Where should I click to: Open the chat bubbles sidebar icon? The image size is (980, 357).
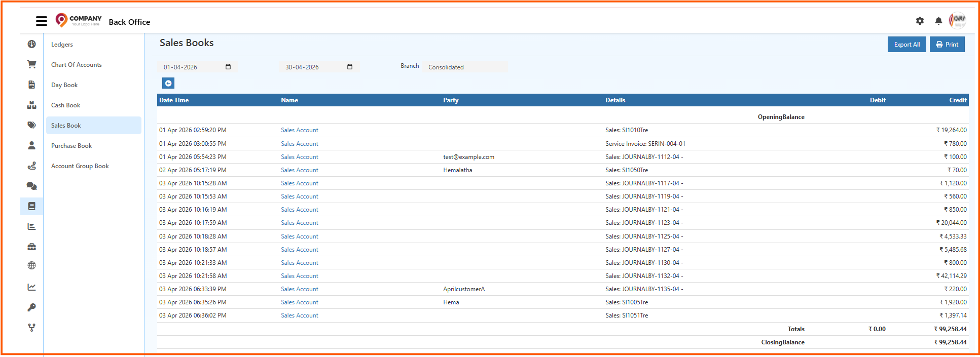pyautogui.click(x=31, y=186)
